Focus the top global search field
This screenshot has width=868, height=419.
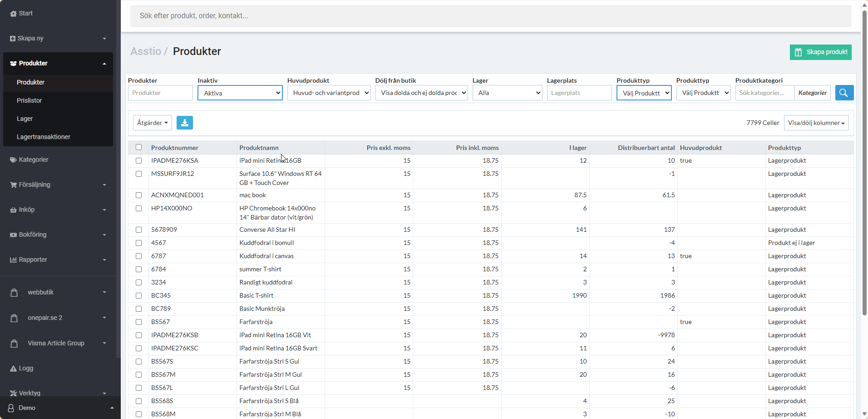[x=490, y=16]
